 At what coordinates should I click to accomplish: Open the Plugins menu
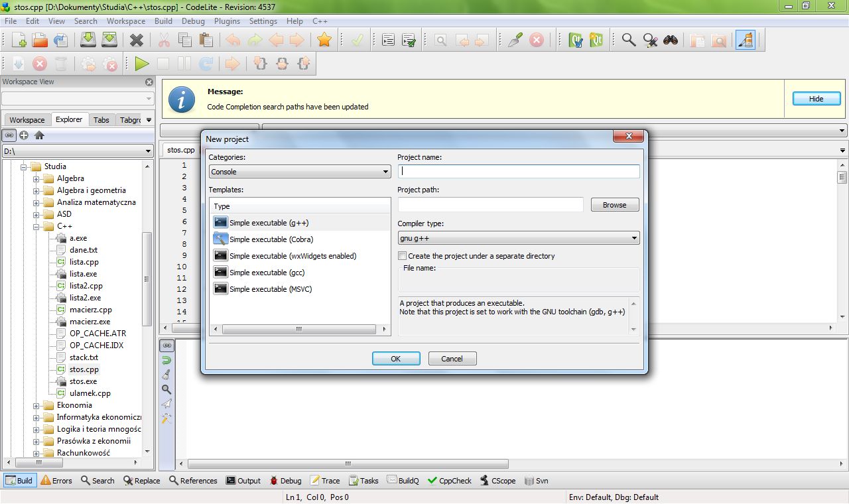227,21
